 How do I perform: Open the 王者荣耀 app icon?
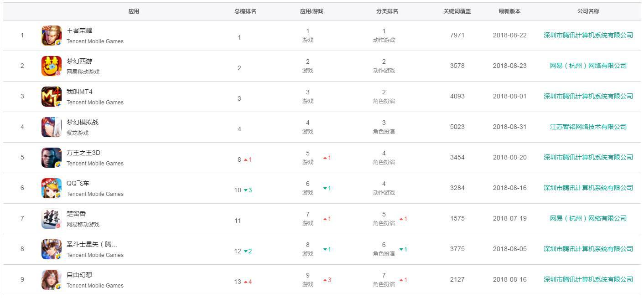click(x=52, y=36)
